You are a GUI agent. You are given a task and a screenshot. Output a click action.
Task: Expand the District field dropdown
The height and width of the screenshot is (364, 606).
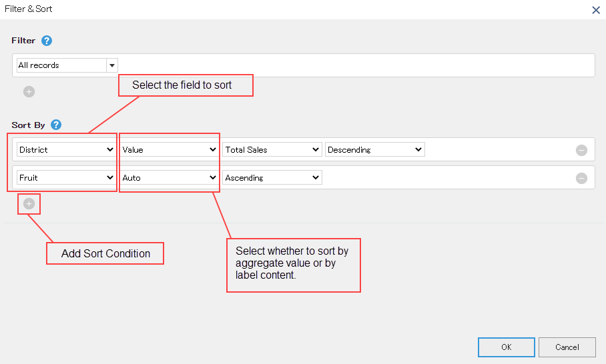(x=66, y=150)
